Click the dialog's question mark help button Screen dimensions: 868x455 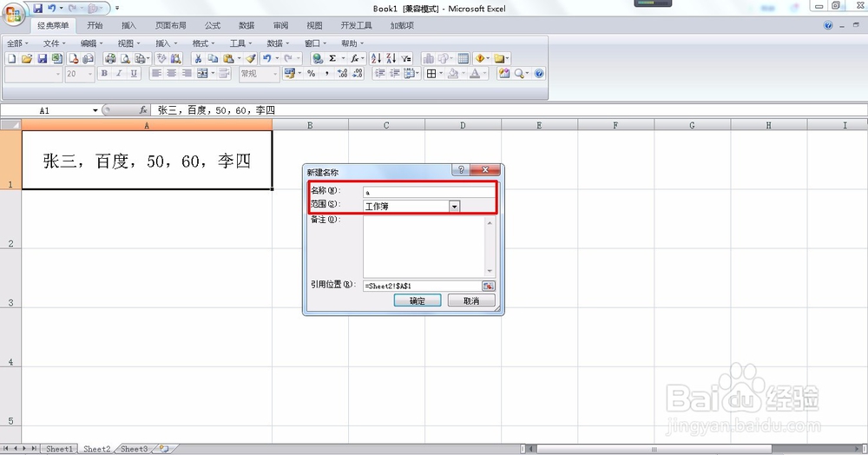coord(461,170)
